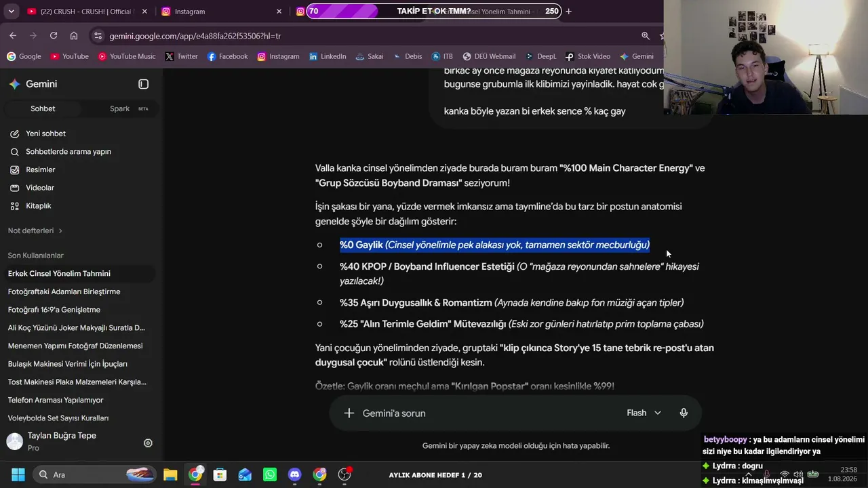The image size is (868, 488).
Task: Open chat Telefon Araması Yapılamıyor
Action: (x=81, y=400)
